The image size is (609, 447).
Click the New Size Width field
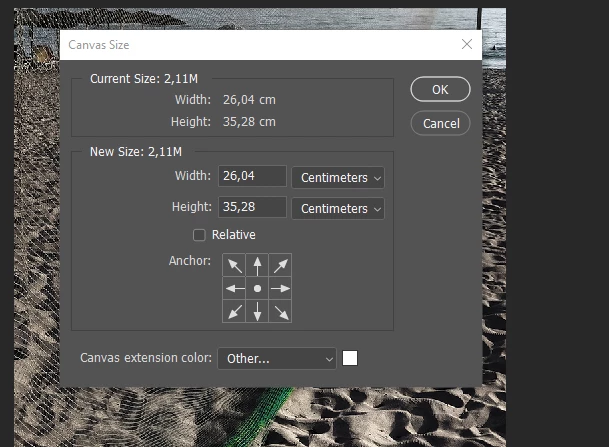pyautogui.click(x=252, y=176)
